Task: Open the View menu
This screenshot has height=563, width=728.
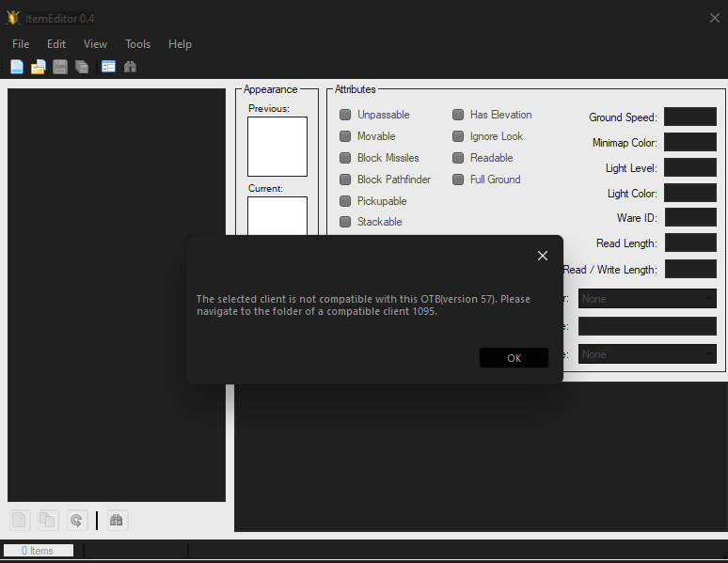Action: pos(95,44)
